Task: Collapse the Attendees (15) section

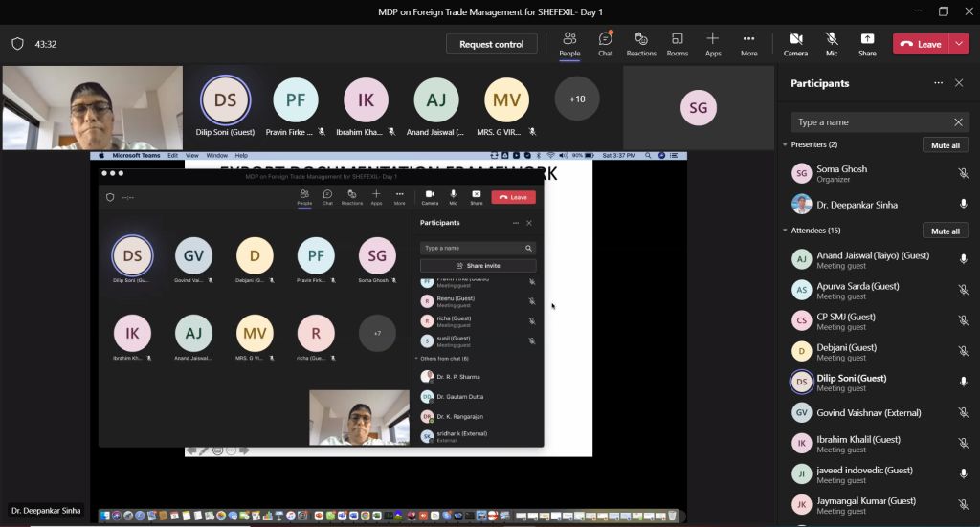Action: [x=785, y=231]
